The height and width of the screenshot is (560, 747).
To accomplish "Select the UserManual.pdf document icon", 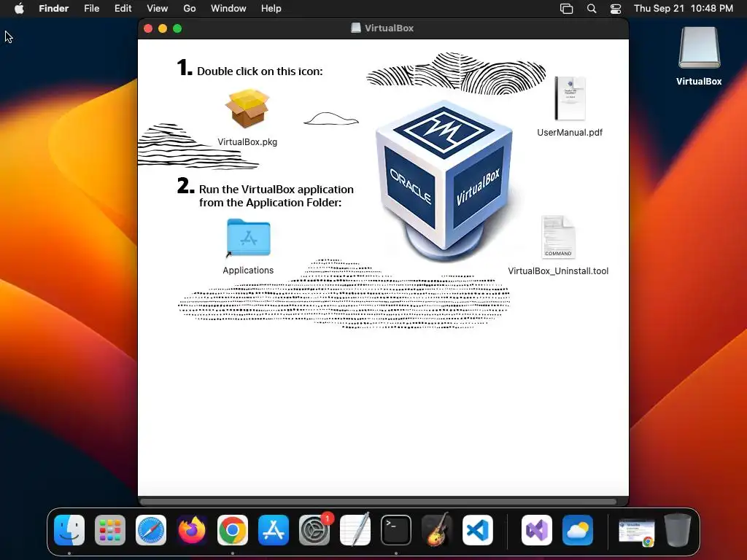I will click(570, 98).
